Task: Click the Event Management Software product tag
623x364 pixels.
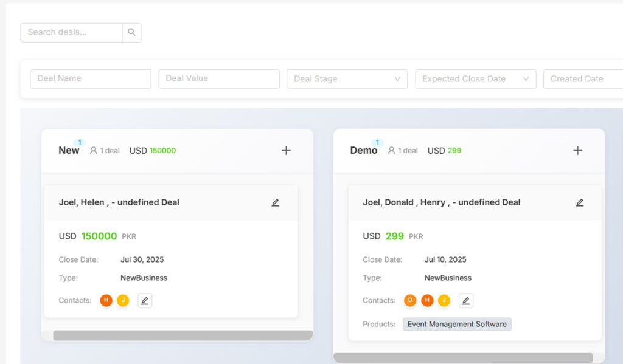Action: coord(457,325)
